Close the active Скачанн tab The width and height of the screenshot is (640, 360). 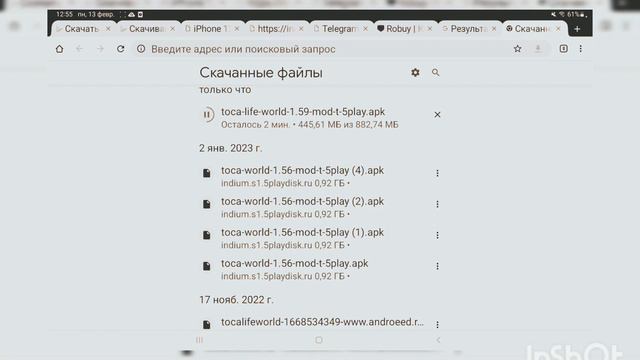click(558, 29)
